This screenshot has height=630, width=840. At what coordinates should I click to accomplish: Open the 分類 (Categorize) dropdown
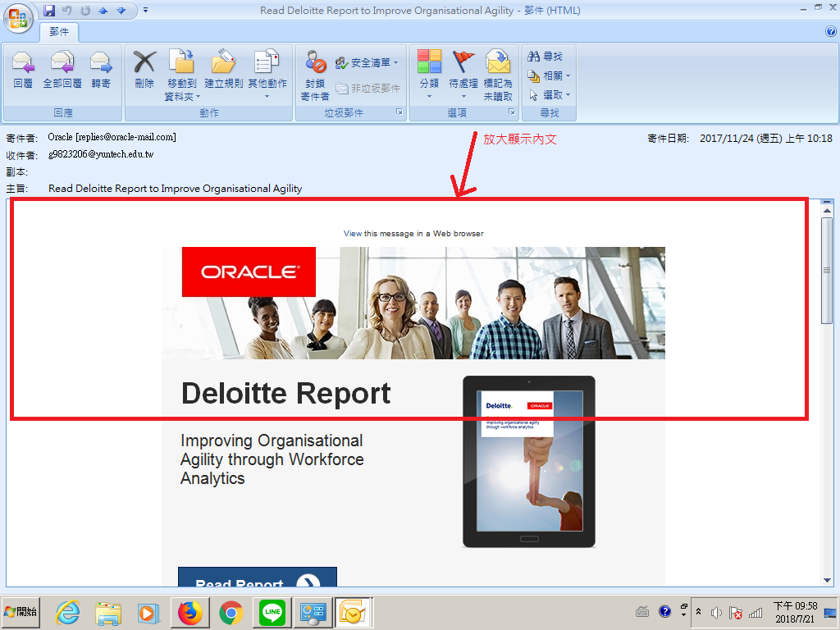pos(429,75)
